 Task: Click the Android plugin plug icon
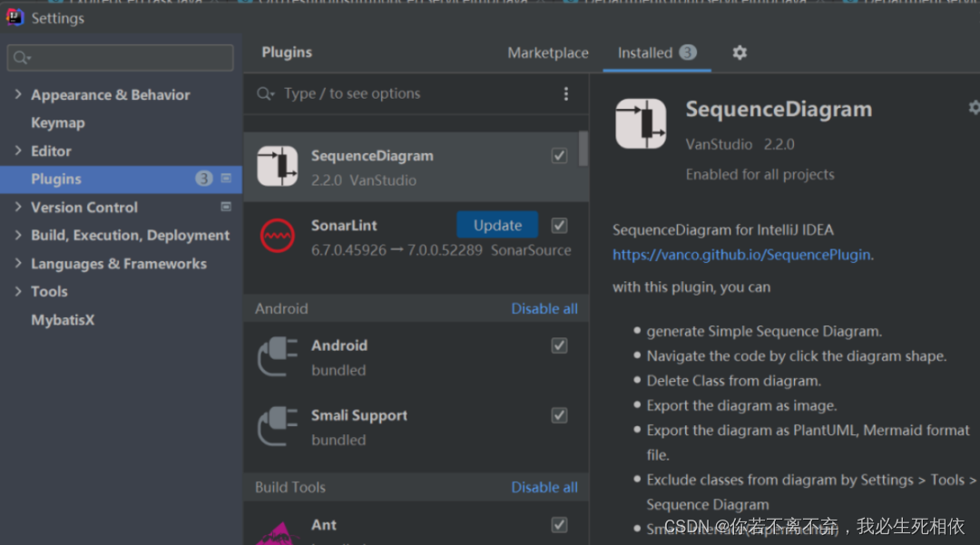[278, 356]
